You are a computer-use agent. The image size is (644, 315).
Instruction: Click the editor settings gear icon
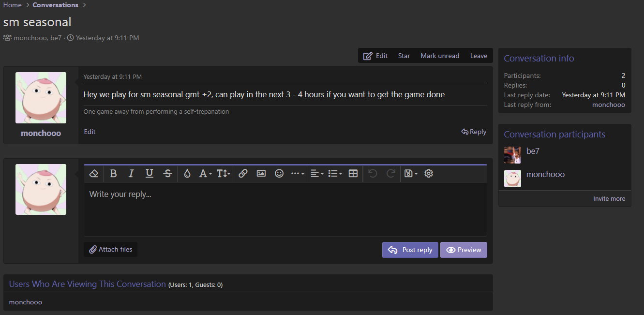(428, 173)
